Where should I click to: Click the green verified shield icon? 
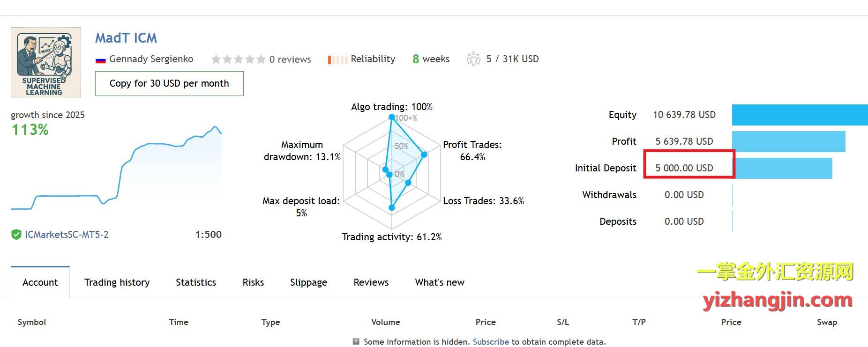tap(16, 235)
